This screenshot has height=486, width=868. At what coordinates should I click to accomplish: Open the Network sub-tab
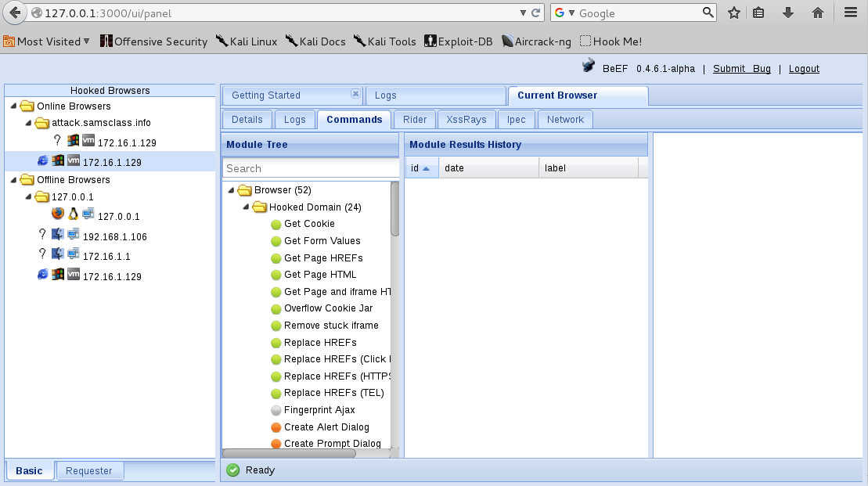(x=565, y=120)
